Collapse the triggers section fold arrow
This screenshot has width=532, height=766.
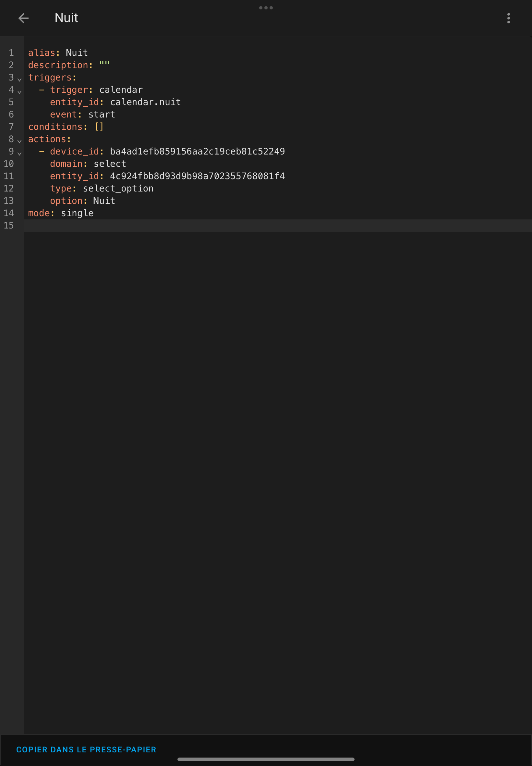pyautogui.click(x=19, y=80)
